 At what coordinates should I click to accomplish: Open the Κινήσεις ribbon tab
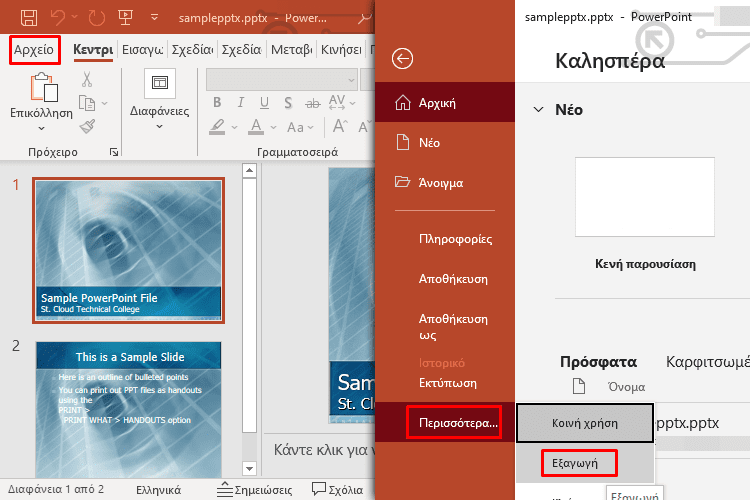341,50
